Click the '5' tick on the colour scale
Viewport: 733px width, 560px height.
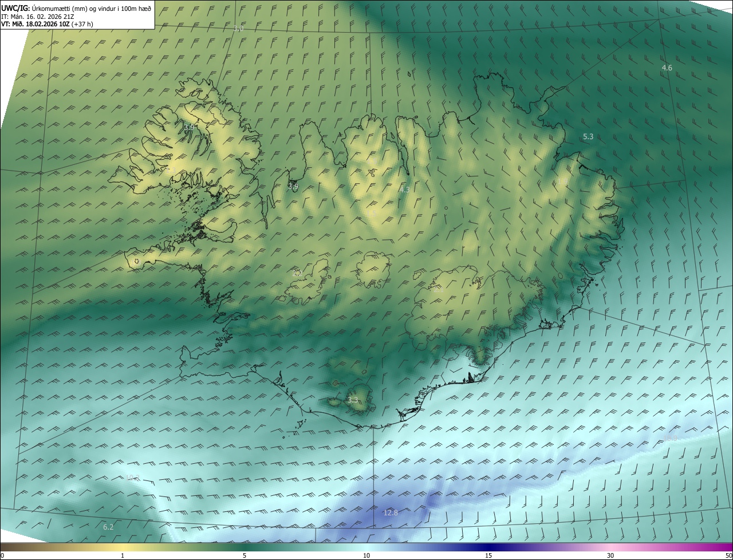245,555
